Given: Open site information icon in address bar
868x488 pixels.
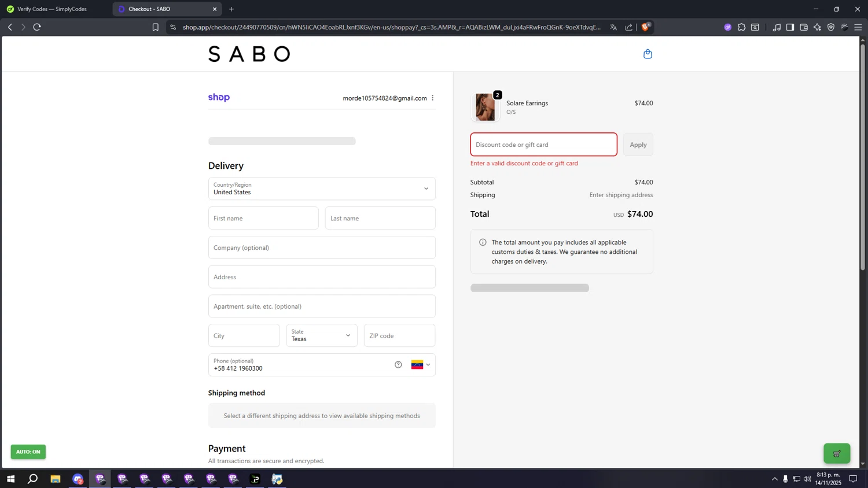Looking at the screenshot, I should tap(173, 27).
